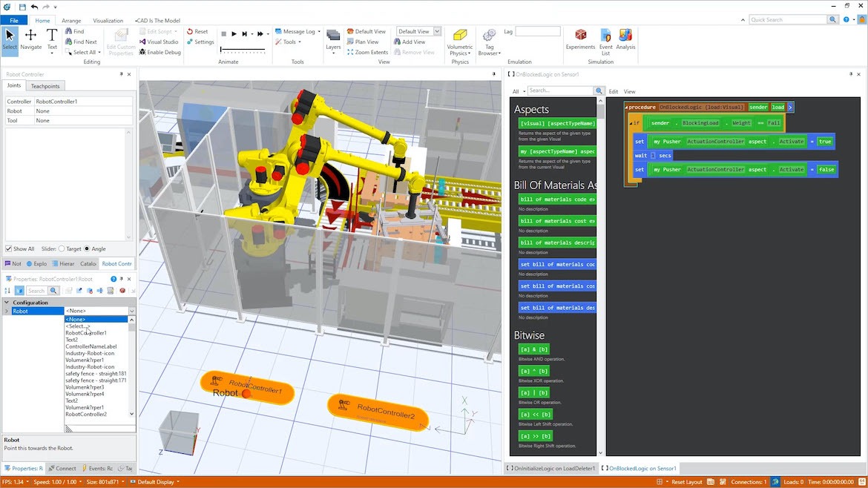Image resolution: width=868 pixels, height=488 pixels.
Task: Adjust the animation speed slider
Action: click(243, 50)
